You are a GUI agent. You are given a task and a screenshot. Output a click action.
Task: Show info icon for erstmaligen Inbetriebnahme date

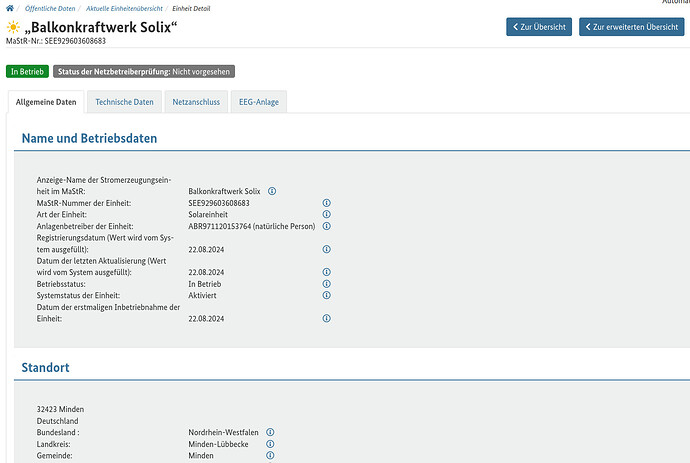coord(327,318)
